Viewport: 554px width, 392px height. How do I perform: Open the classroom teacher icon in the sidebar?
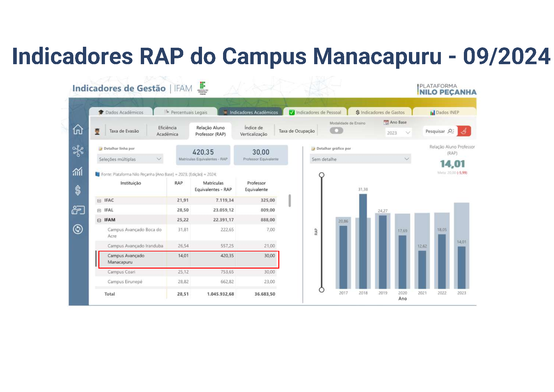78,210
